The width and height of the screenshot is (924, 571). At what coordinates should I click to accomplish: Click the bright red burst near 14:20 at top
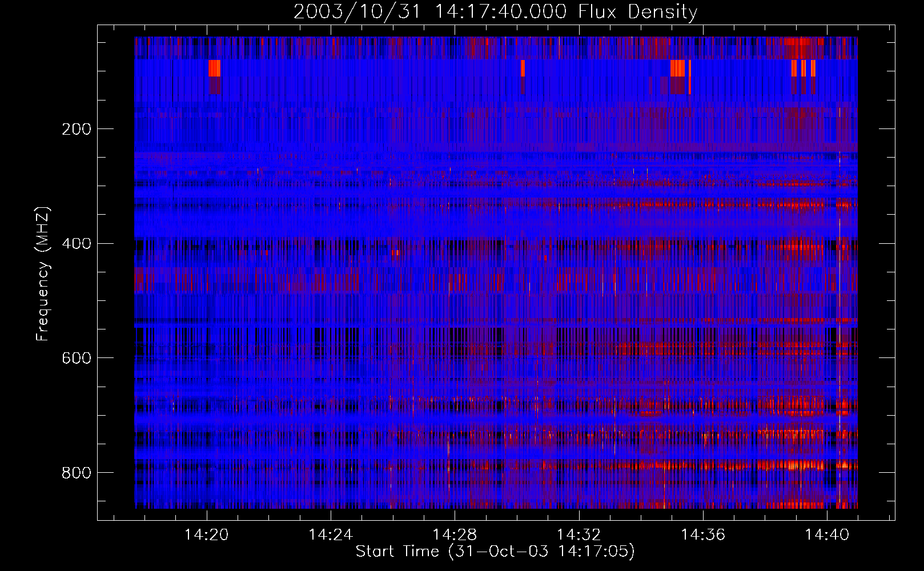[x=214, y=68]
